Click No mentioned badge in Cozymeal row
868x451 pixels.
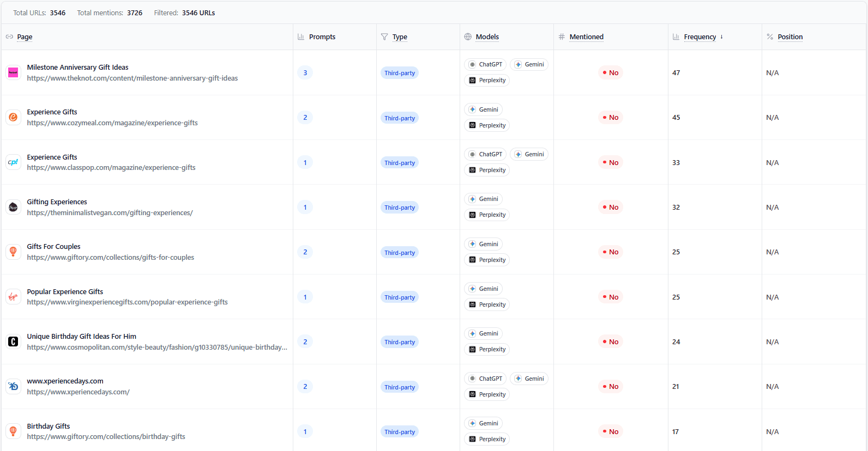[610, 117]
